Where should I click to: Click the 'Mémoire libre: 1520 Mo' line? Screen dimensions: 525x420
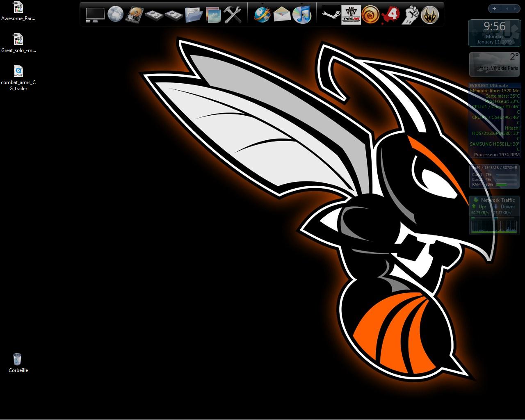[x=494, y=91]
